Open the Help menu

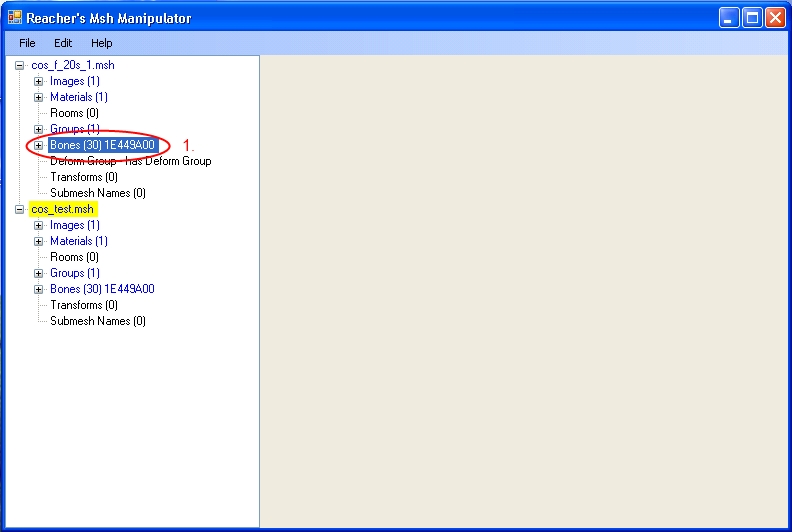[101, 43]
